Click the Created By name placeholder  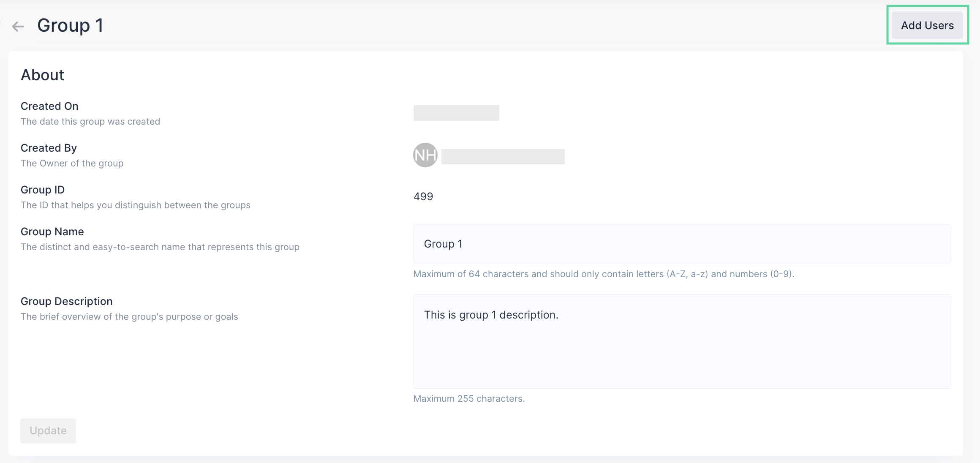[502, 156]
